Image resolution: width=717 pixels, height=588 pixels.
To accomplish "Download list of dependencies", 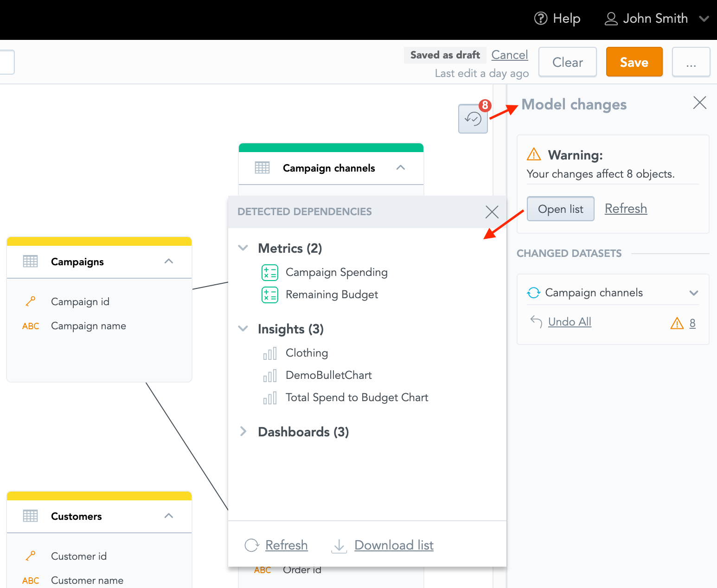I will point(394,545).
